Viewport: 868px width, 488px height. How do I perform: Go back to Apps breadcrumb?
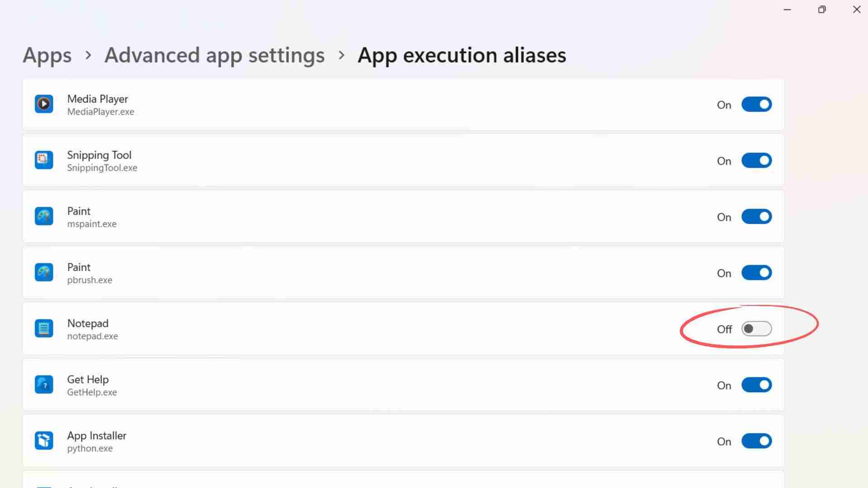pyautogui.click(x=47, y=56)
